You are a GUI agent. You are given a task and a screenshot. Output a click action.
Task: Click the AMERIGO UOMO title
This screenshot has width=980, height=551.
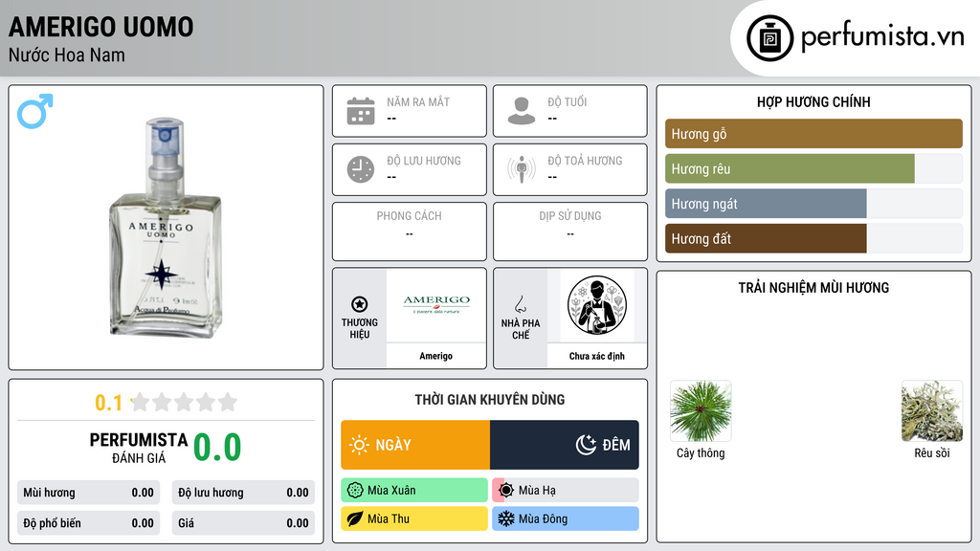[100, 27]
